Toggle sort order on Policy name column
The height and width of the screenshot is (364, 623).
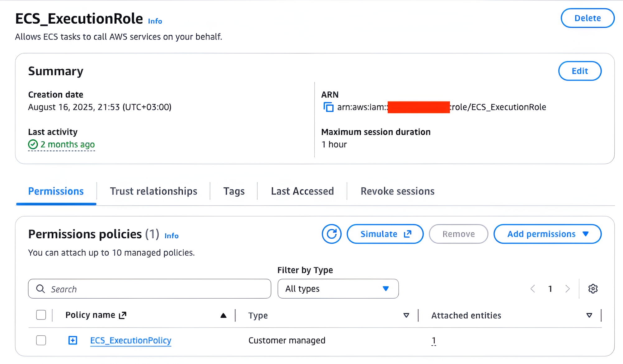click(x=223, y=315)
